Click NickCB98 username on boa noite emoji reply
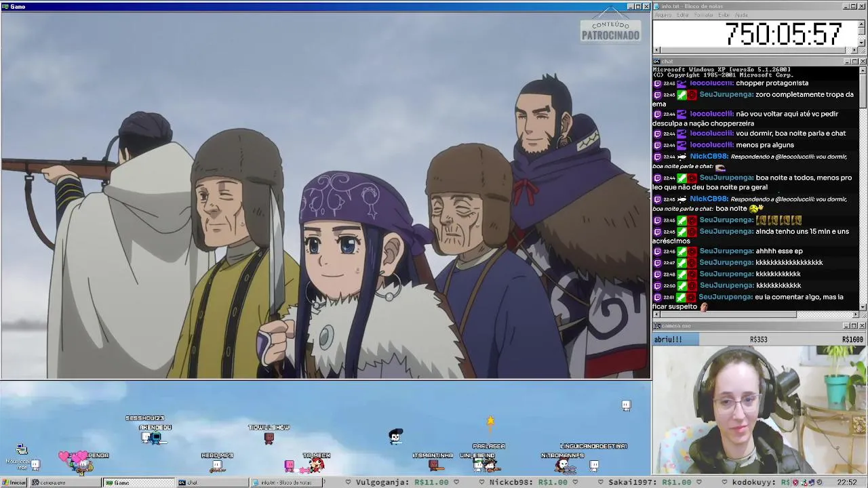This screenshot has height=488, width=868. [x=709, y=199]
